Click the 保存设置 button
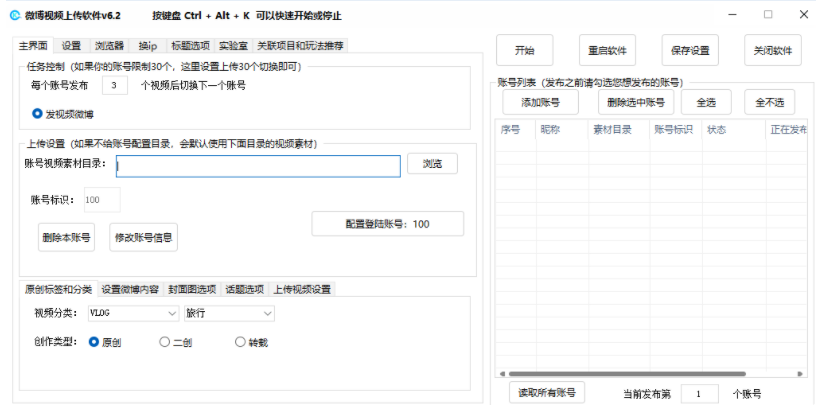This screenshot has height=410, width=820. pos(690,51)
